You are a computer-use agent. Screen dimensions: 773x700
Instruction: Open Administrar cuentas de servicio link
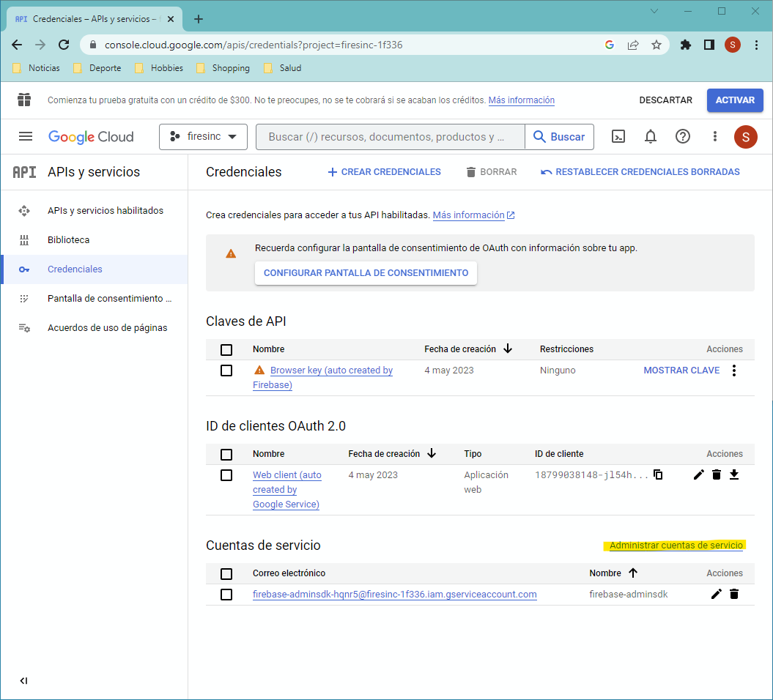click(x=676, y=546)
